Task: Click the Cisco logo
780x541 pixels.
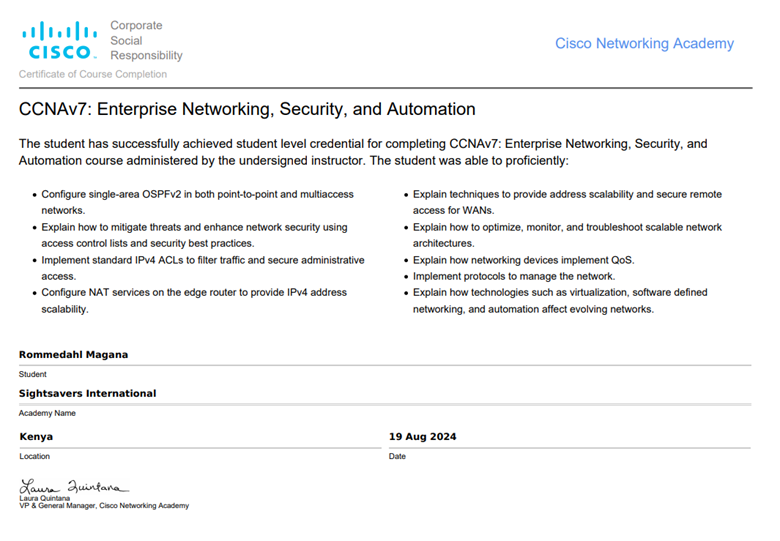Action: pos(60,41)
